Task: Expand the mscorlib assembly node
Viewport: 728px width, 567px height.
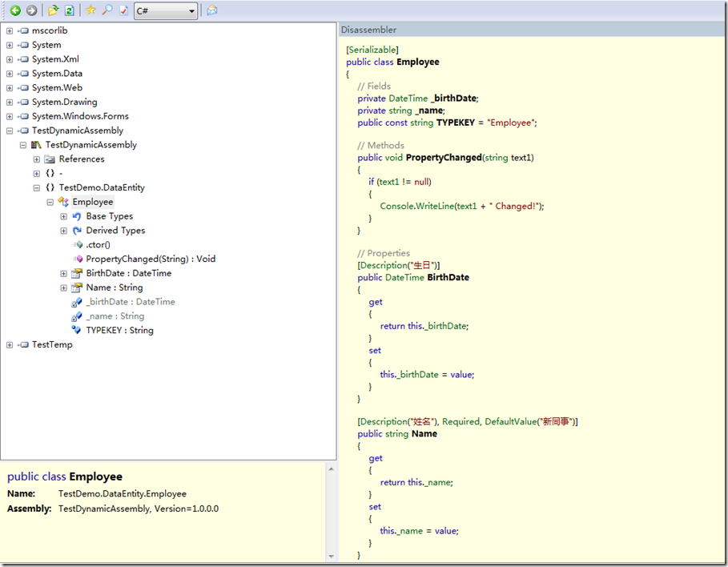Action: [10, 30]
